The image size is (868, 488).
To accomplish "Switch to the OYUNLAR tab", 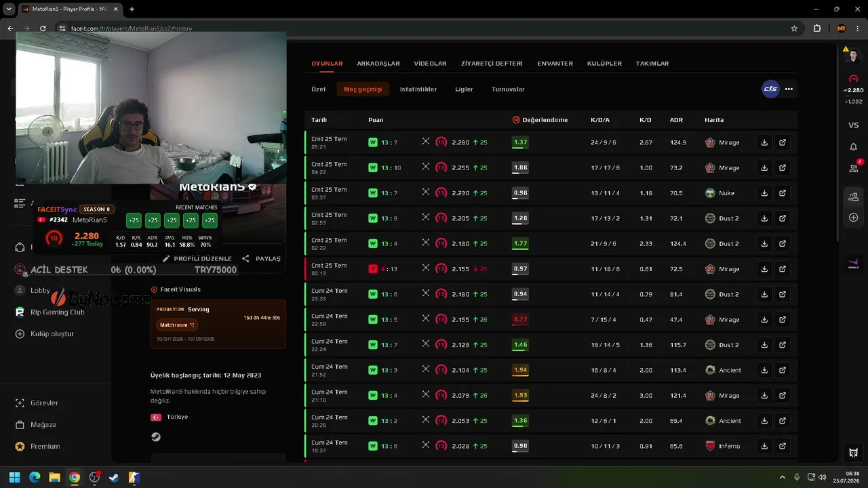I will click(x=327, y=63).
